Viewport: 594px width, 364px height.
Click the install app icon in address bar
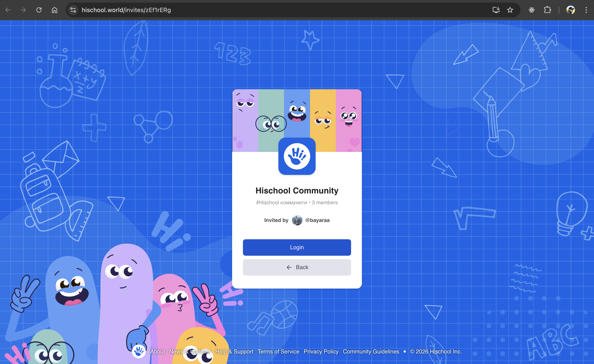[x=496, y=10]
